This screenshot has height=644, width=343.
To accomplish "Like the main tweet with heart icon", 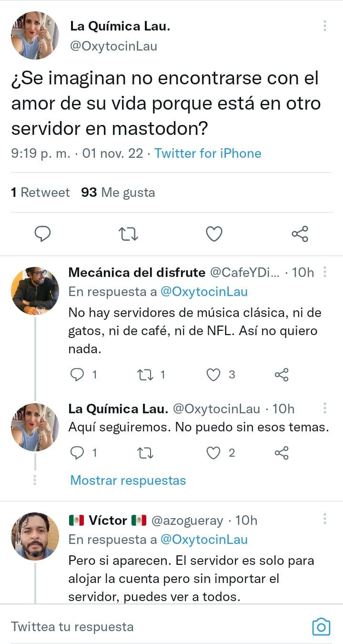I will point(214,234).
